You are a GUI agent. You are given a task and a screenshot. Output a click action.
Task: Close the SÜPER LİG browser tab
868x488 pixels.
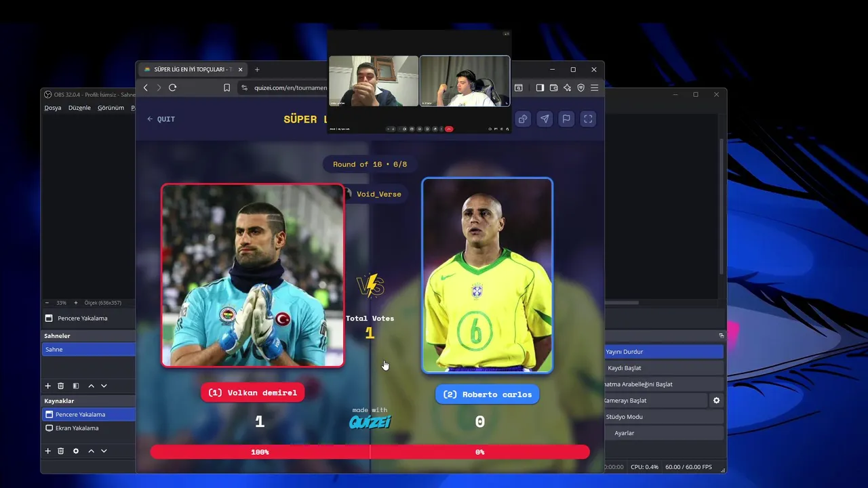click(x=241, y=69)
